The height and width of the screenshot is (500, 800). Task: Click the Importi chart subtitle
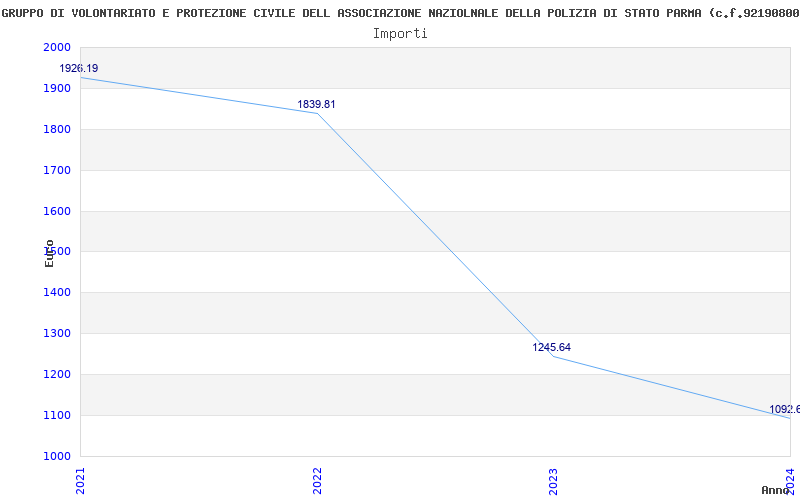[400, 33]
